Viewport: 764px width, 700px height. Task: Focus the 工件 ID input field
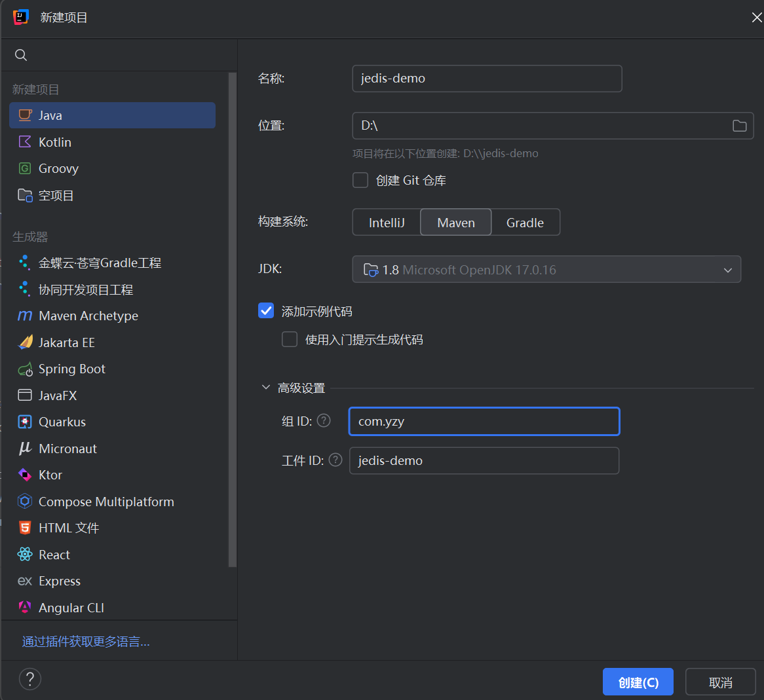pos(484,460)
